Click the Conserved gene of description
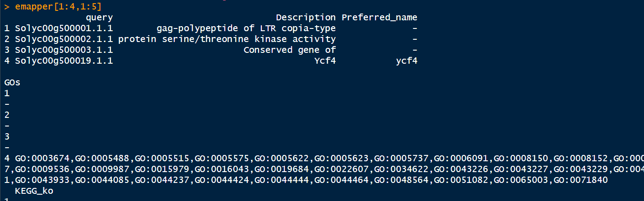This screenshot has height=201, width=644. pos(289,50)
